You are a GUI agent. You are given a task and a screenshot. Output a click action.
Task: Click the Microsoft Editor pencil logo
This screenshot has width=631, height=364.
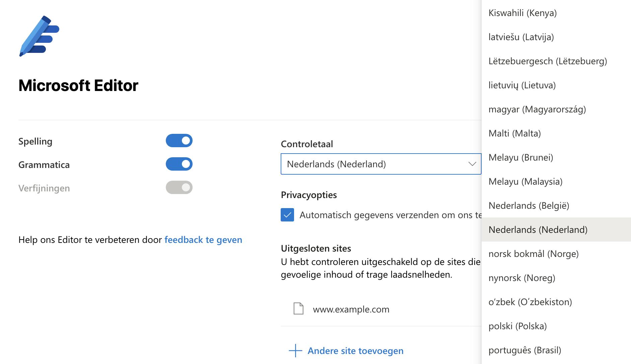[39, 36]
